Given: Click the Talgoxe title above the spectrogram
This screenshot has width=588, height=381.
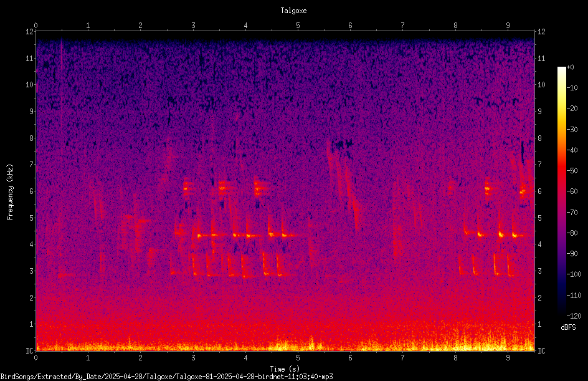Looking at the screenshot, I should (x=293, y=11).
